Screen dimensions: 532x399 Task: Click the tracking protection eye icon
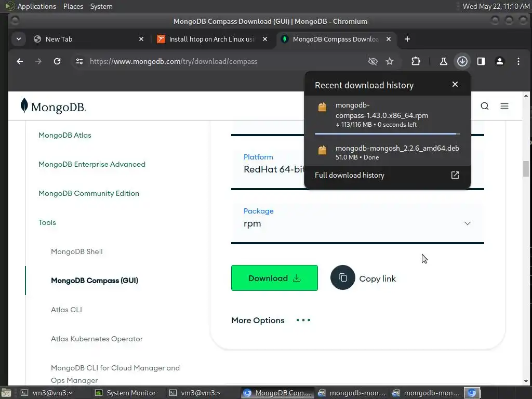373,61
